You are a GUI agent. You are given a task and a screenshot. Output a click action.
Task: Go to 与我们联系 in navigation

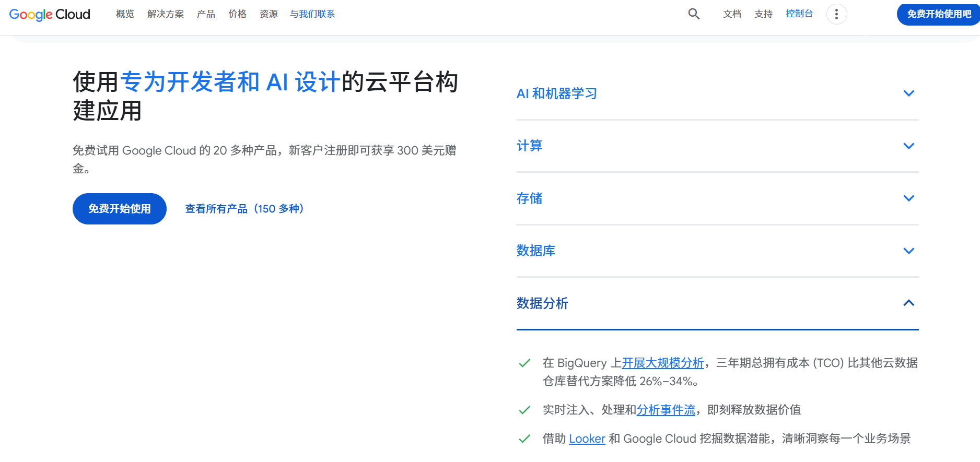312,14
